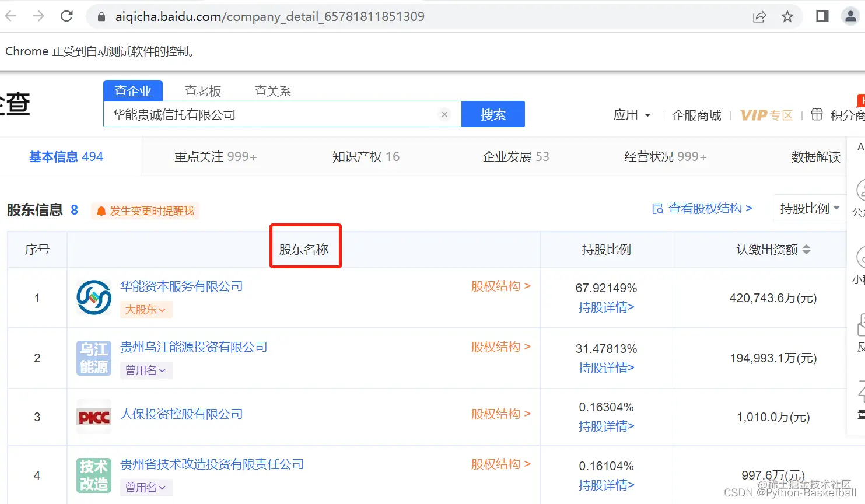This screenshot has width=865, height=504.
Task: Expand 曾用名 under 贵州乌江能源投资有限公司
Action: (x=145, y=370)
